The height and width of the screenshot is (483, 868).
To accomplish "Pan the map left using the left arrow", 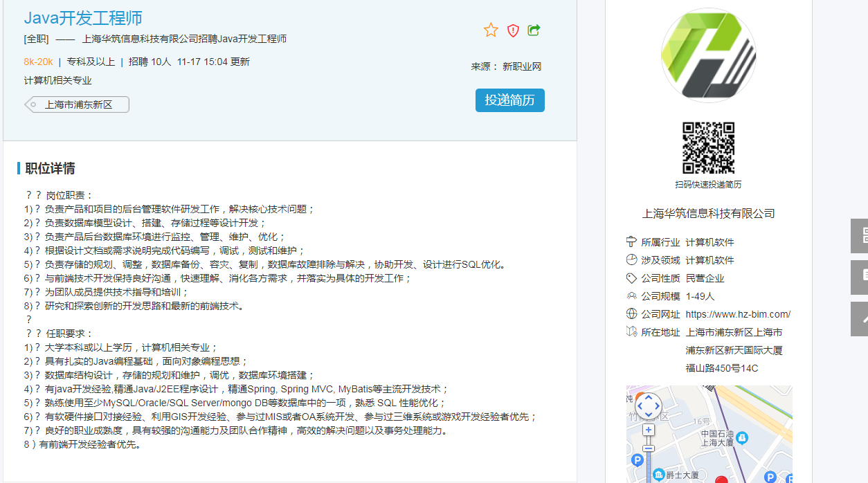I will [x=639, y=407].
